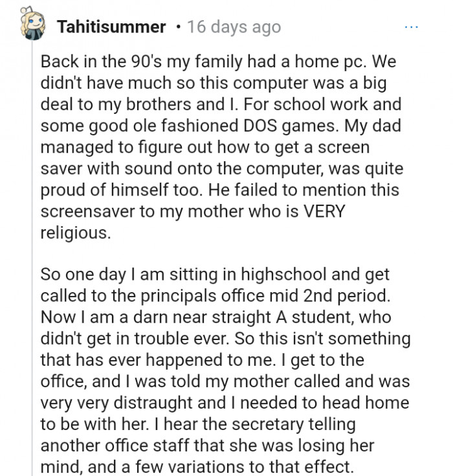
Task: Click the separator dot beside the username
Action: [x=179, y=28]
